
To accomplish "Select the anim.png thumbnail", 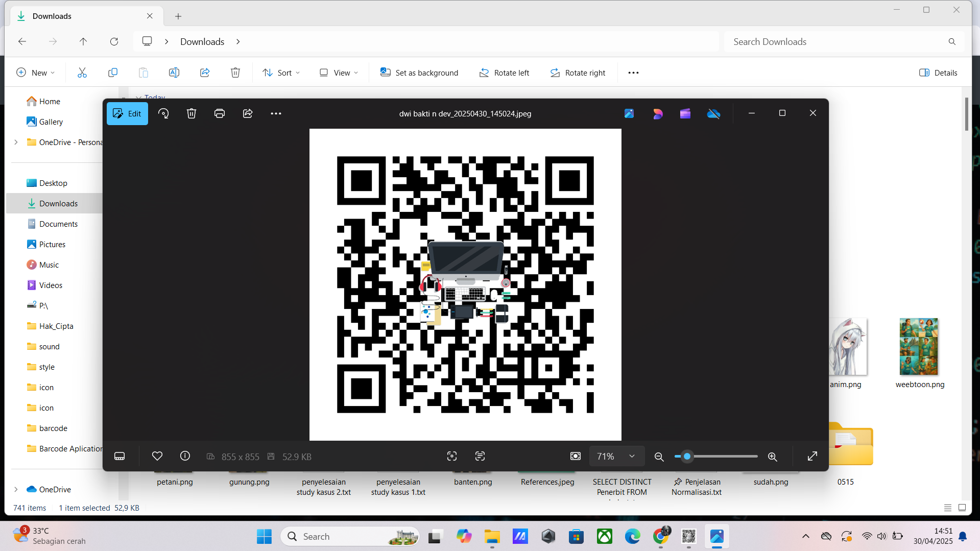I will pos(848,347).
